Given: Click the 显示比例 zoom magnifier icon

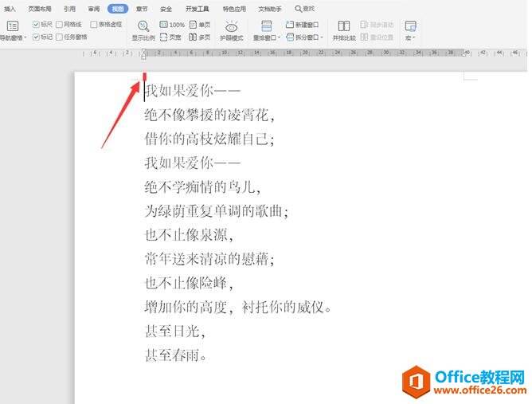Looking at the screenshot, I should click(x=143, y=26).
